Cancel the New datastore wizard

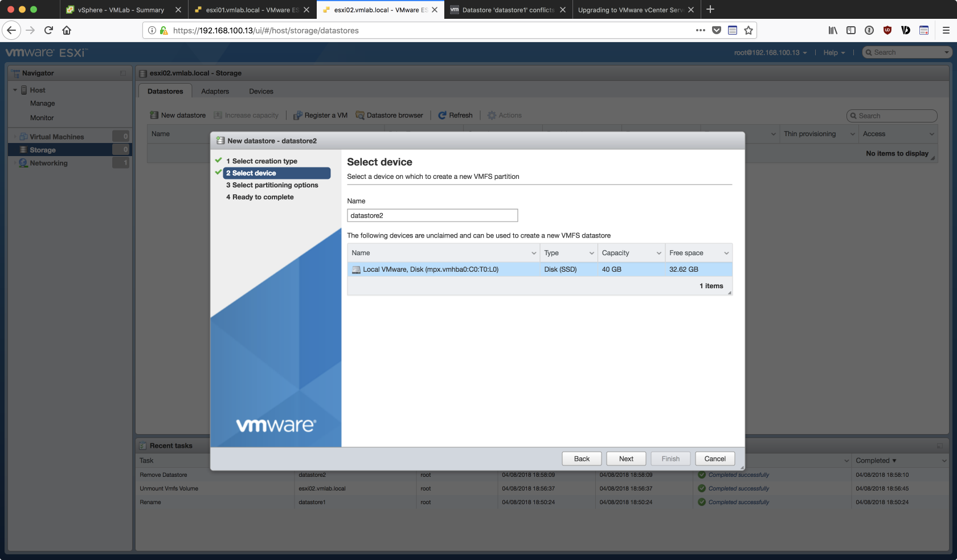[x=715, y=459]
